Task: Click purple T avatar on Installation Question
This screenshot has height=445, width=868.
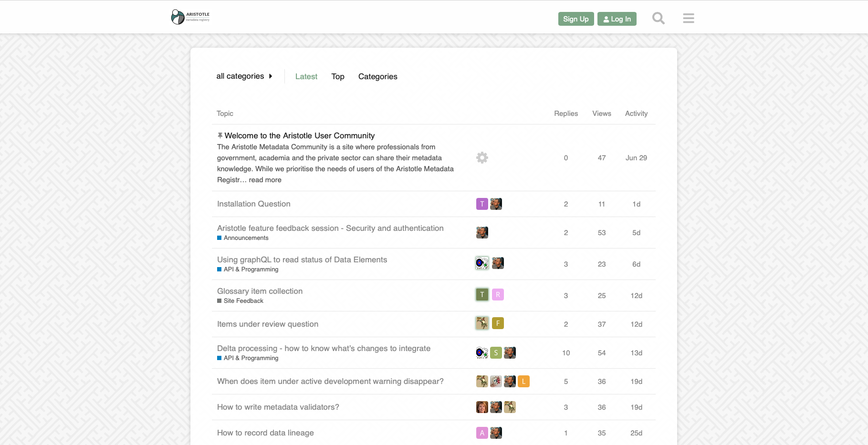Action: (482, 204)
